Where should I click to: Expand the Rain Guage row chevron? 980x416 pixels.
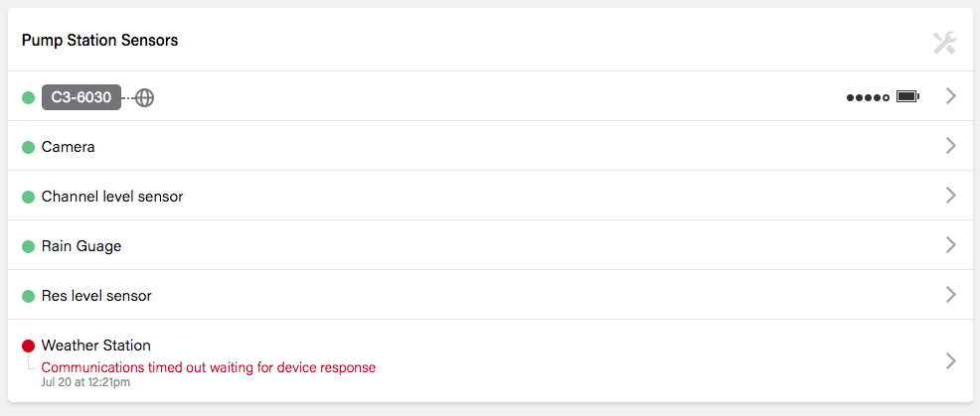950,245
